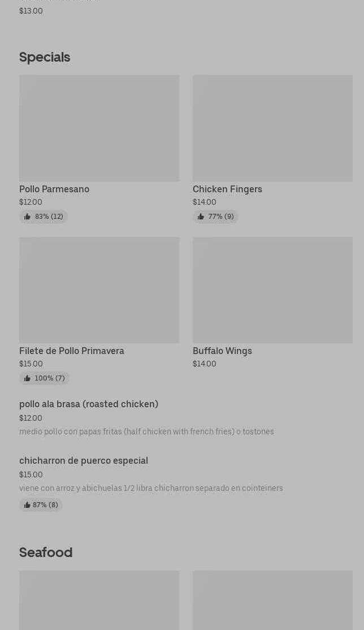
Task: Select the Buffalo Wings image
Action: (x=273, y=290)
